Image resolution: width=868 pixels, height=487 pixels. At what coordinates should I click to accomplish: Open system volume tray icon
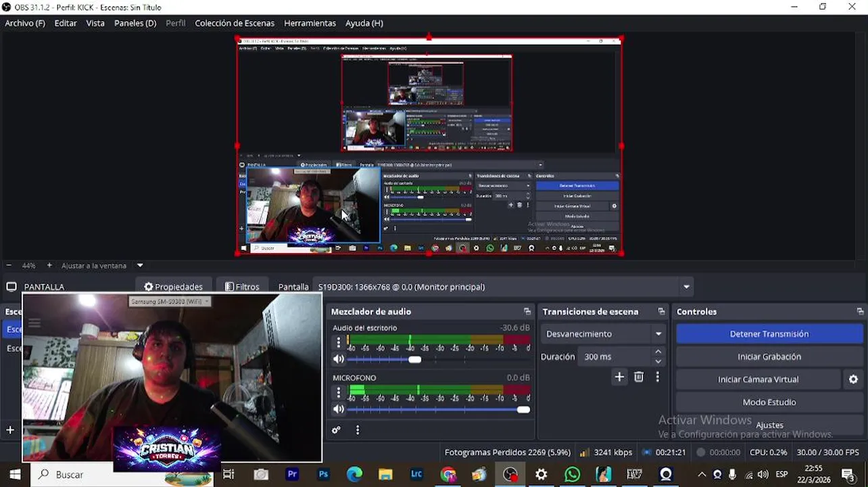(763, 474)
